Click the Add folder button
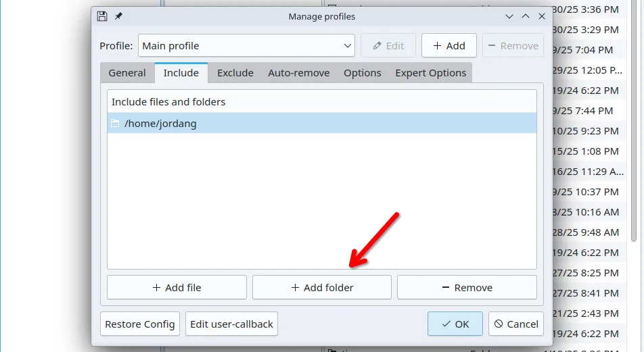 [322, 287]
